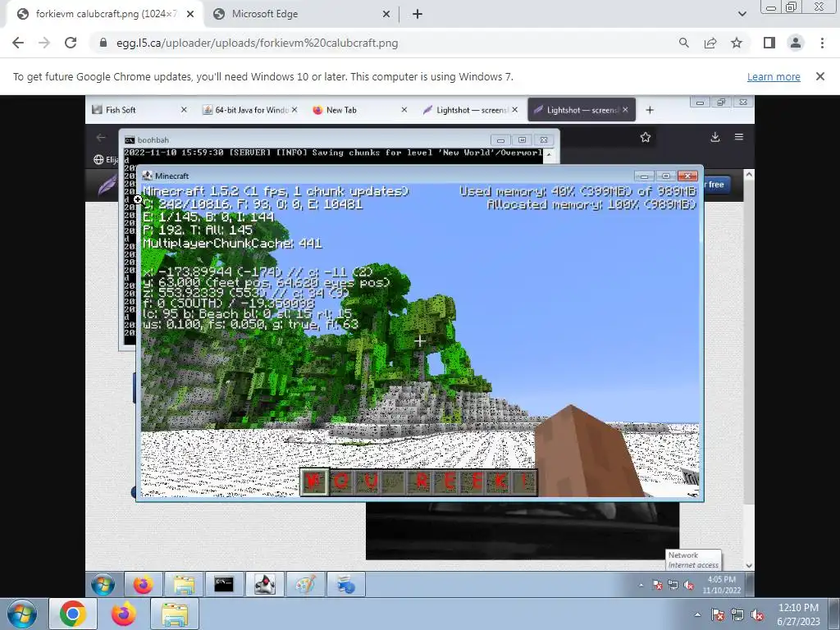Click the command prompt icon in pictured taskbar
The width and height of the screenshot is (840, 630).
[223, 584]
